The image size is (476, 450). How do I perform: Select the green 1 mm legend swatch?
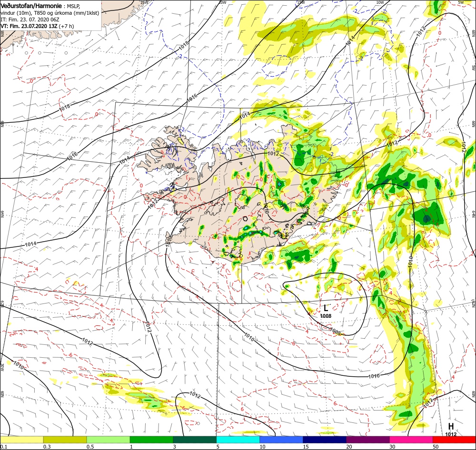pyautogui.click(x=151, y=440)
